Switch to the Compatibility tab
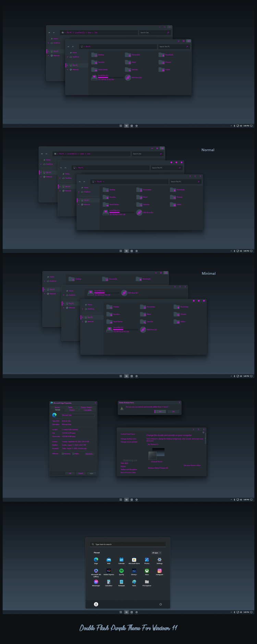 coord(87,410)
